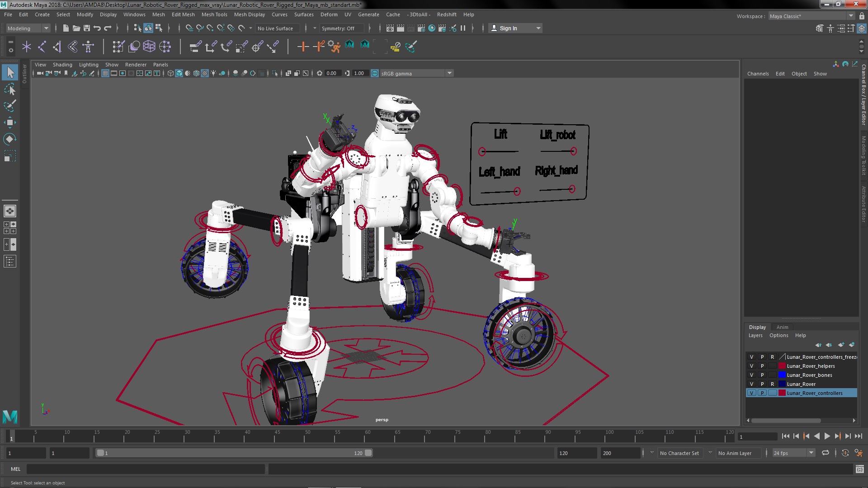Select the arrow Select tool
The height and width of the screenshot is (488, 868).
tap(10, 72)
